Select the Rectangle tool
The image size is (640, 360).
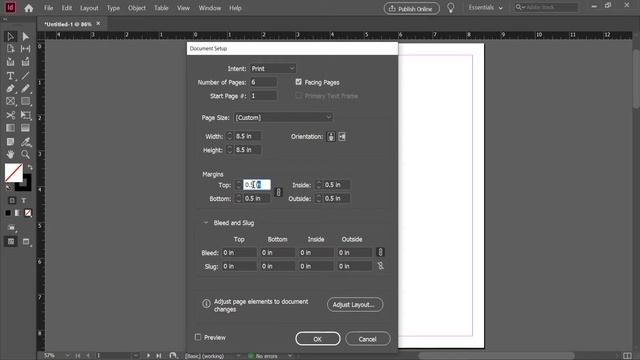25,101
